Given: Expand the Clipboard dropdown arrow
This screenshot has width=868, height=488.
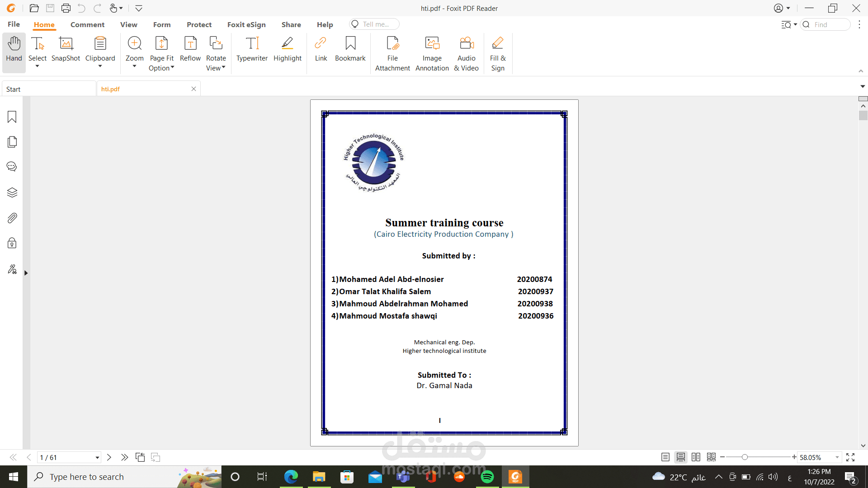Looking at the screenshot, I should pyautogui.click(x=100, y=66).
